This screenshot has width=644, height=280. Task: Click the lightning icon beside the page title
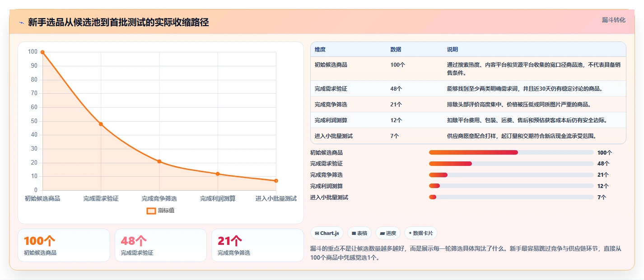pos(21,23)
